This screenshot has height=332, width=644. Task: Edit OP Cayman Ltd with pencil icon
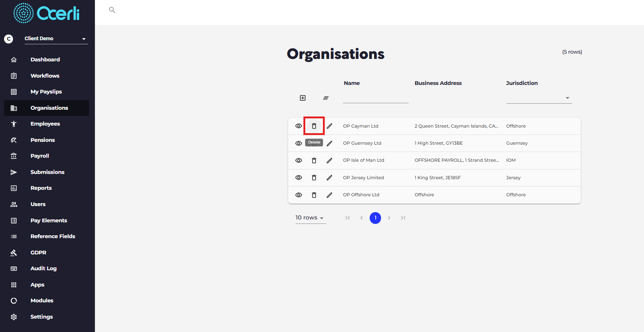[x=330, y=126]
